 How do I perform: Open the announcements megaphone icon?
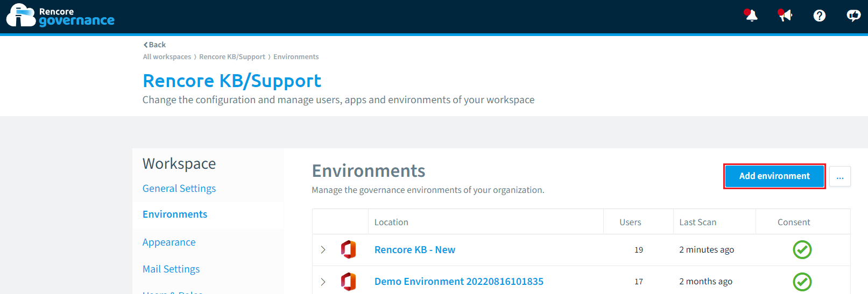pos(785,16)
